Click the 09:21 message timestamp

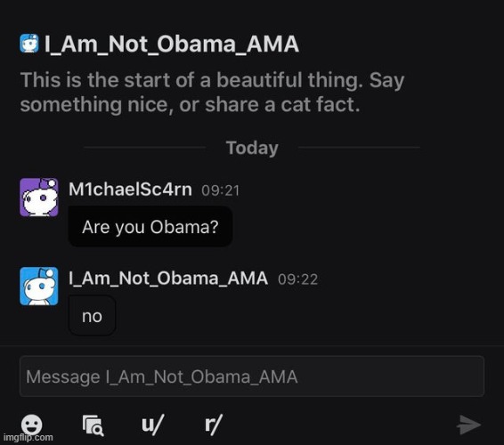click(x=221, y=190)
